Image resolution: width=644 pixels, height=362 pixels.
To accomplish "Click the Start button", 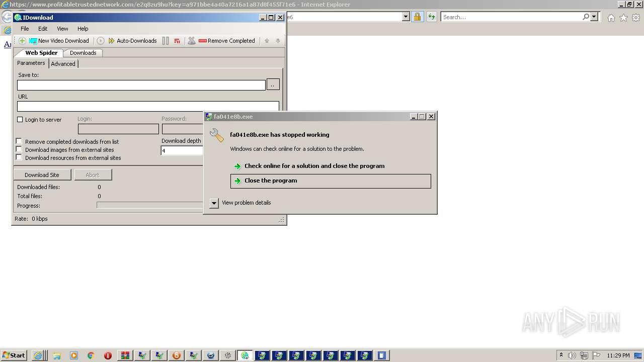I will [14, 355].
